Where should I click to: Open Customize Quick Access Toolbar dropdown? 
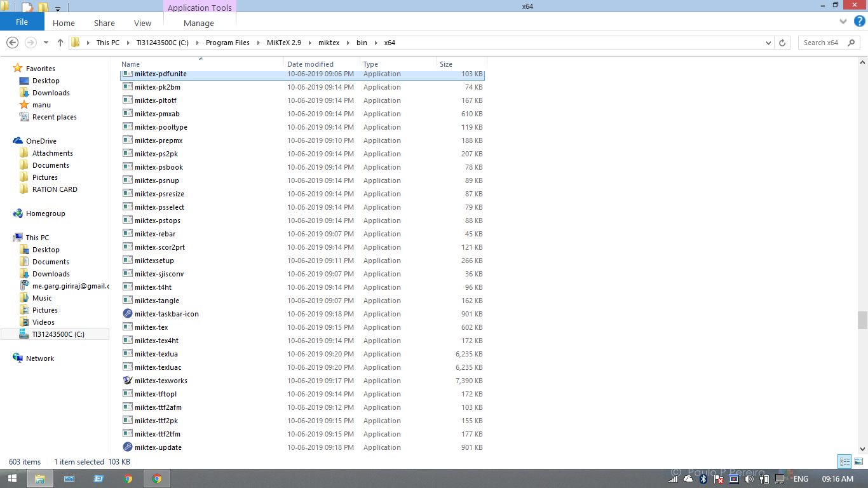57,9
